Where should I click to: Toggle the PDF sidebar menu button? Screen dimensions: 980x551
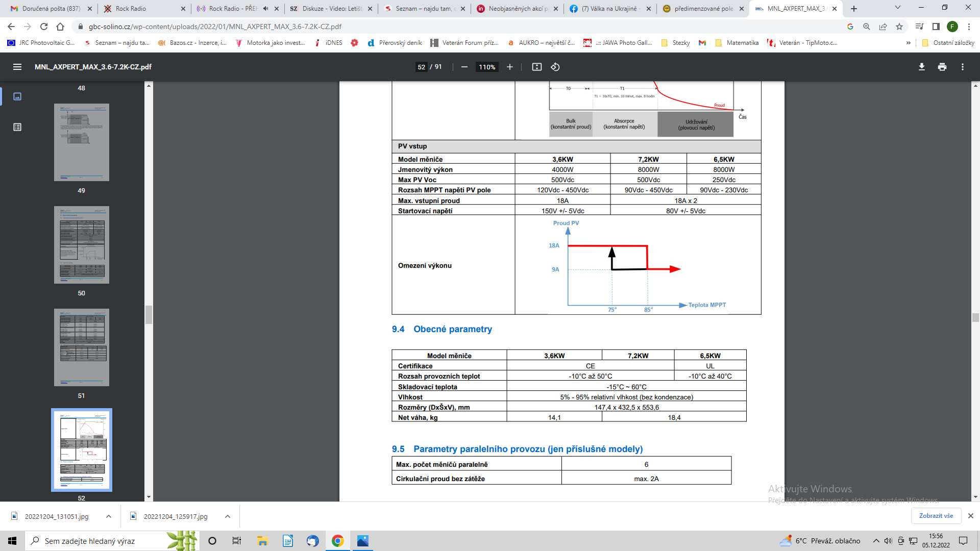[x=17, y=67]
